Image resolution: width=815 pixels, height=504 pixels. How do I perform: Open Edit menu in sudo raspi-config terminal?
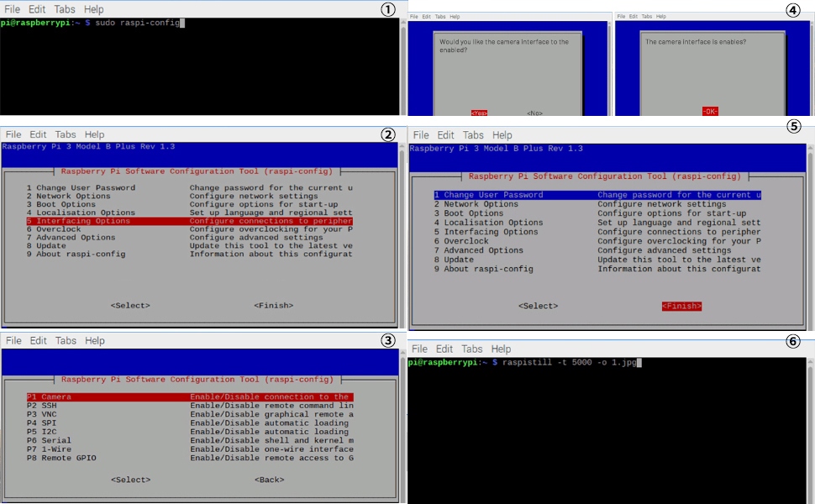[x=36, y=9]
